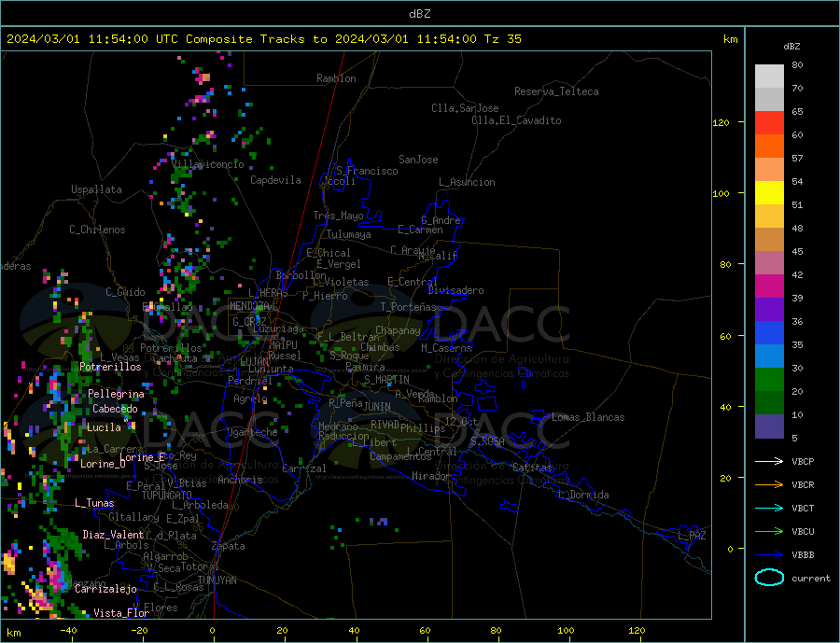Click the white VBCP arrow in legend

[770, 461]
